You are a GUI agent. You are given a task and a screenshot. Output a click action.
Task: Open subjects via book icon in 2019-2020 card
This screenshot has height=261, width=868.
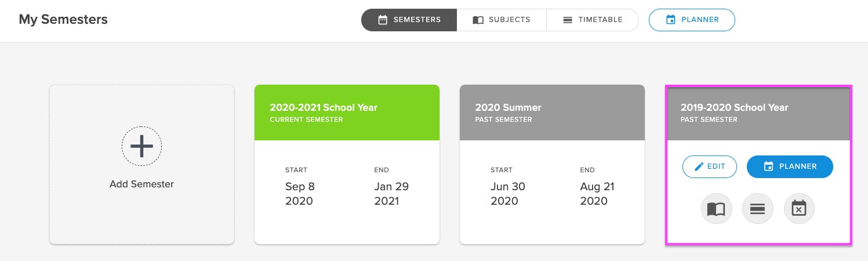tap(717, 208)
